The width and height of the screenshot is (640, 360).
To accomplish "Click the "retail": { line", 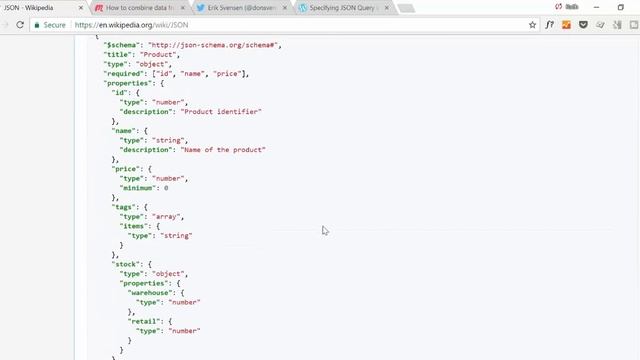I will pos(150,321).
